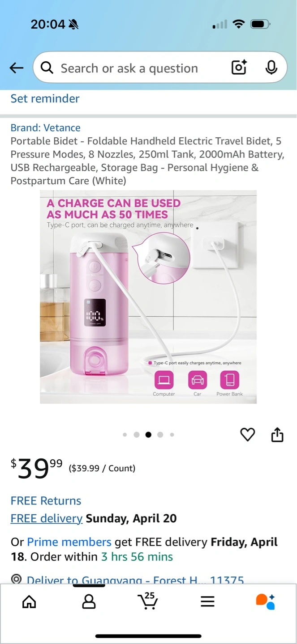Tap the Set reminder link
This screenshot has width=297, height=644.
45,98
